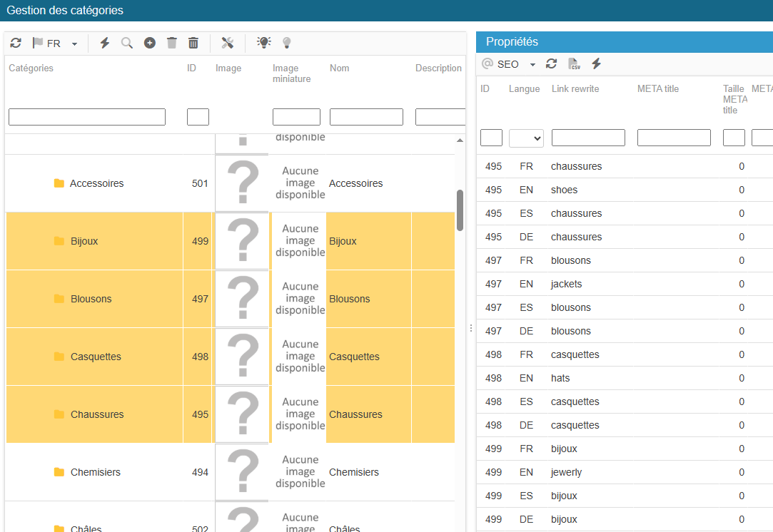773x532 pixels.
Task: Click the darker trash can delete icon
Action: point(193,43)
